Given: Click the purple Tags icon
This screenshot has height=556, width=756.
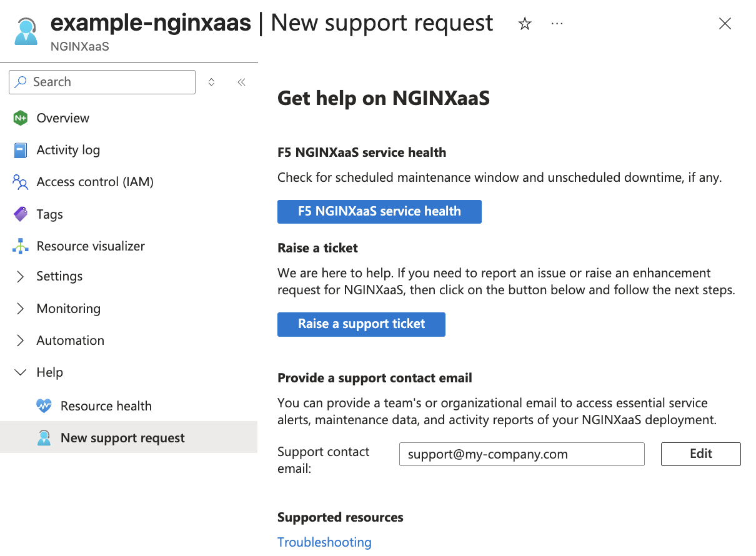Looking at the screenshot, I should 21,214.
